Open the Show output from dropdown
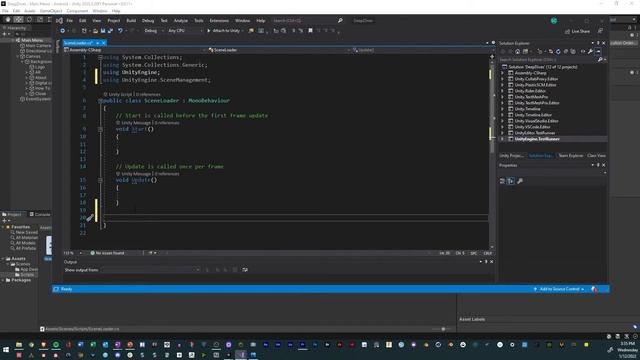 point(151,270)
